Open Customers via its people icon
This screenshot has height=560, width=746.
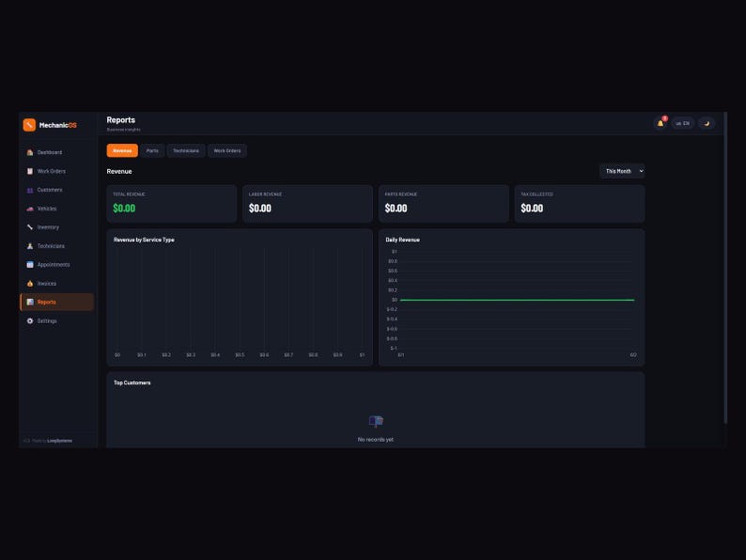[x=30, y=190]
